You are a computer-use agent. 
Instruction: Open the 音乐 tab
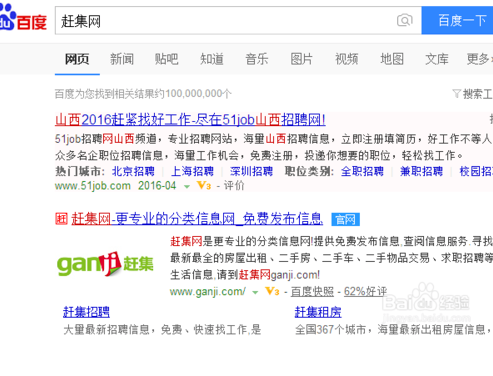[257, 59]
